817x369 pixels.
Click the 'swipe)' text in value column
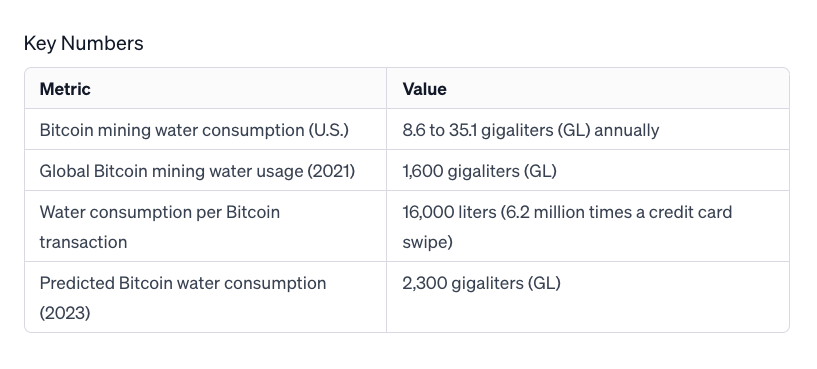coord(427,242)
